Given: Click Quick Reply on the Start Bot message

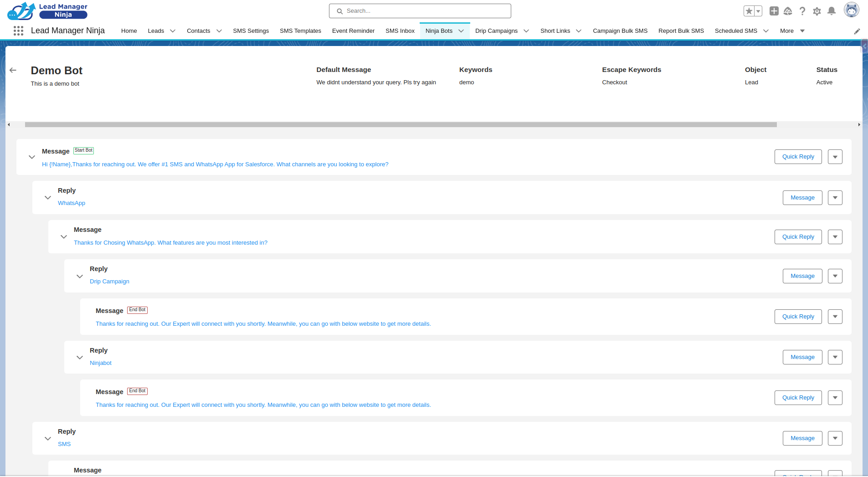Looking at the screenshot, I should click(798, 157).
